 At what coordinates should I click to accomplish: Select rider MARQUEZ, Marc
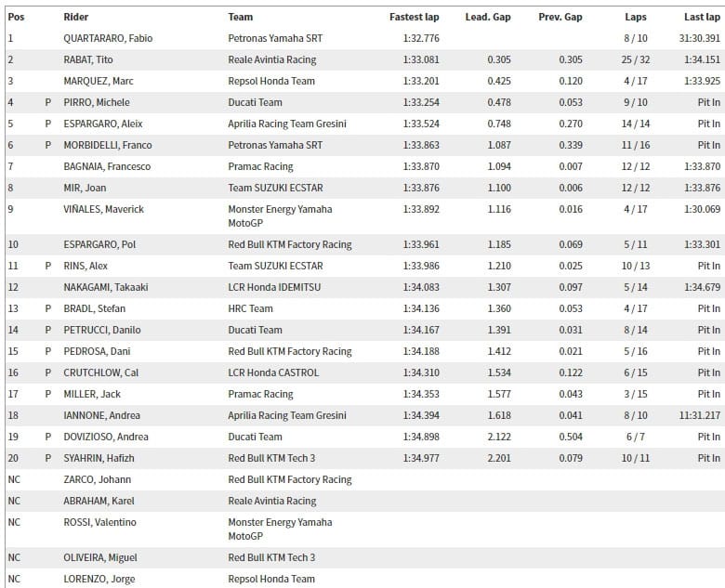(x=97, y=81)
